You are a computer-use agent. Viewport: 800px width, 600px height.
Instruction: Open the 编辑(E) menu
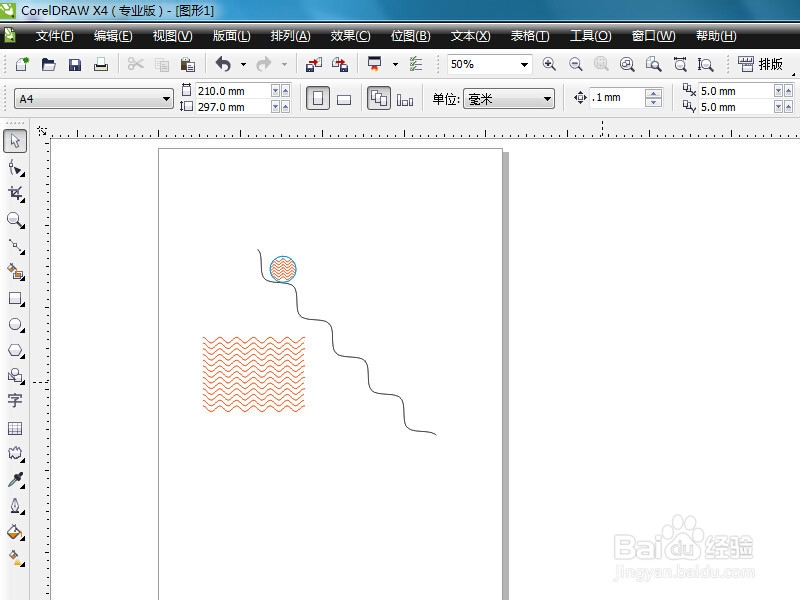click(113, 36)
